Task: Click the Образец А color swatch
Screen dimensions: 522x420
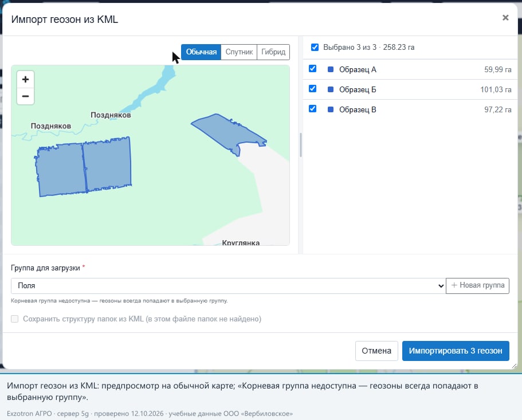Action: [x=331, y=69]
